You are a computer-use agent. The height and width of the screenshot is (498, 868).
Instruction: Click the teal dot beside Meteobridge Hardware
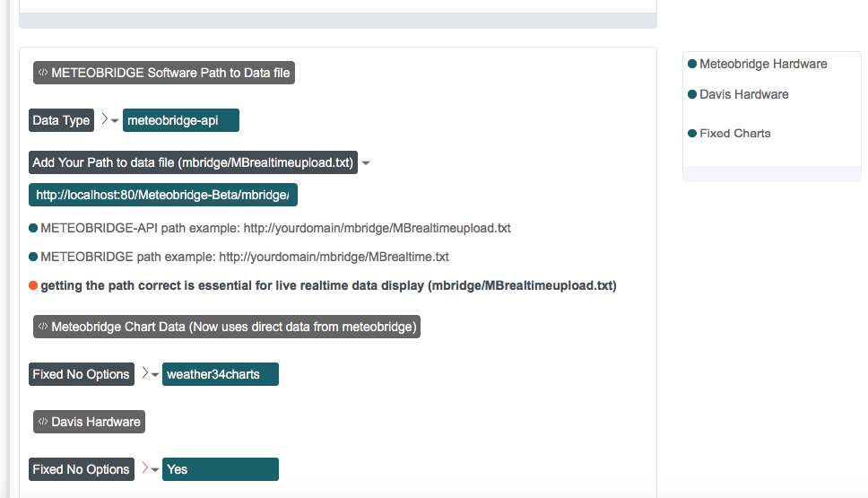click(x=692, y=64)
